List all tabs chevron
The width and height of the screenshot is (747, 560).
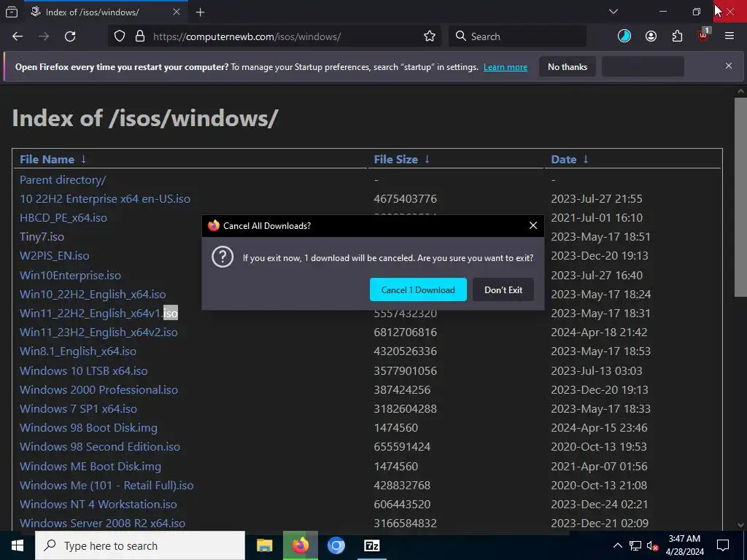(x=614, y=12)
